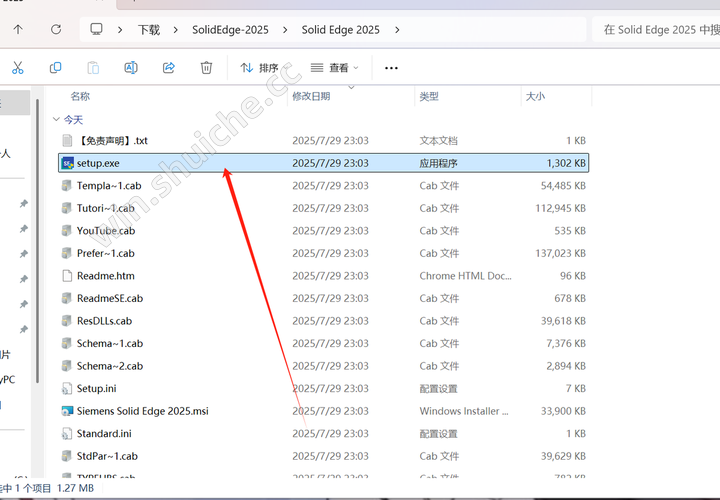Viewport: 720px width, 500px height.
Task: Click the 112,945 KB size cell
Action: click(x=560, y=208)
